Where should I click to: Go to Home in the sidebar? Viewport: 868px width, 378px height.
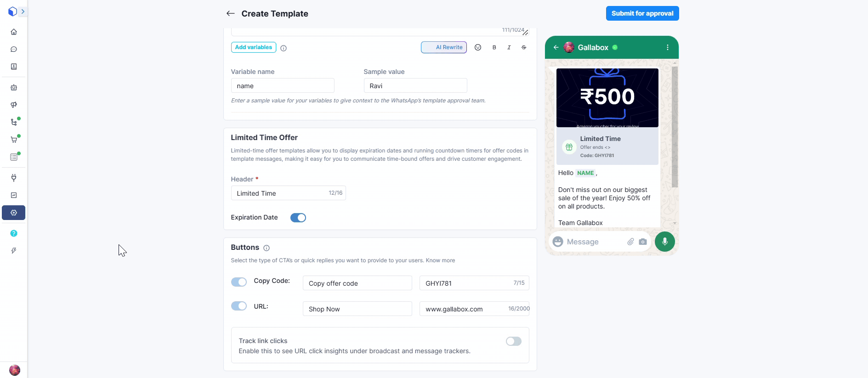(x=14, y=32)
